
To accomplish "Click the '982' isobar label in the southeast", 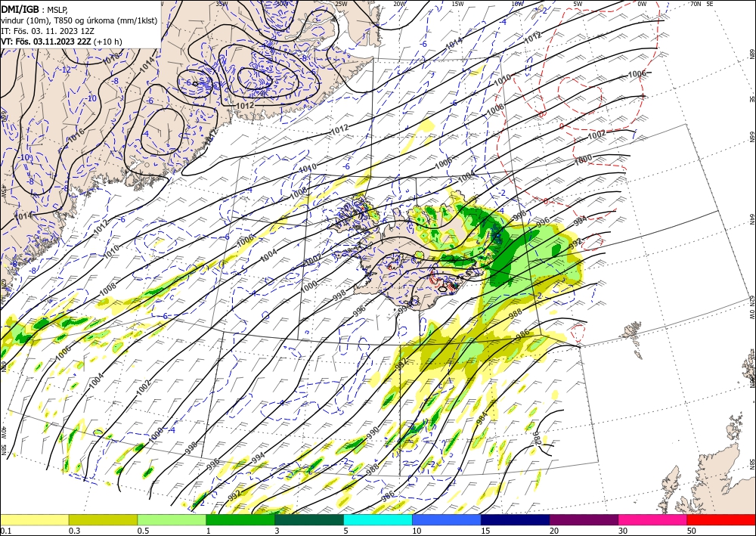I will click(x=537, y=438).
